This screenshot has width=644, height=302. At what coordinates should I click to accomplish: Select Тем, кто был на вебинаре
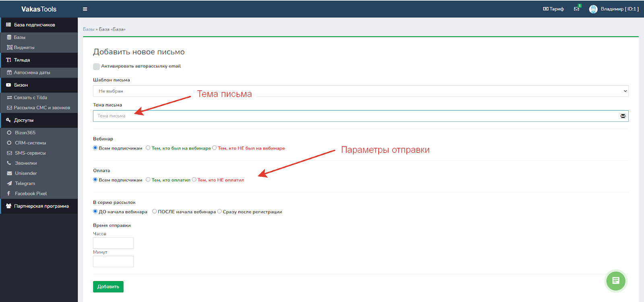[x=148, y=148]
